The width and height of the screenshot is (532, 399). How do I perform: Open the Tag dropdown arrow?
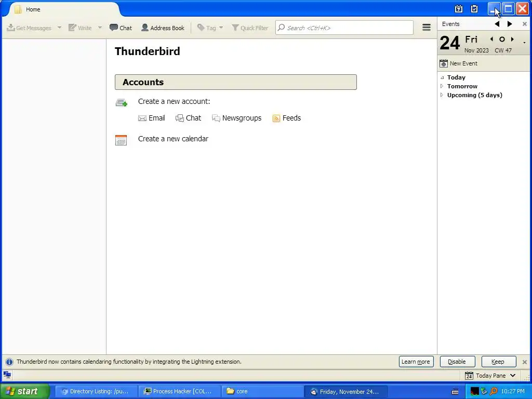click(221, 28)
